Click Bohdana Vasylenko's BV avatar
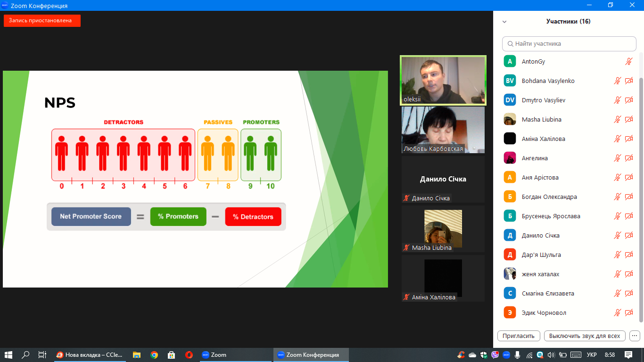The height and width of the screenshot is (362, 644). coord(510,81)
